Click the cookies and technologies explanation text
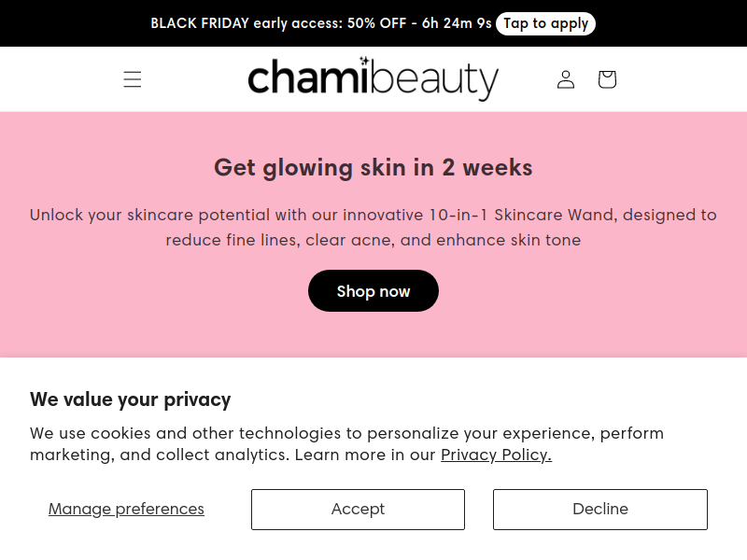 coord(346,444)
